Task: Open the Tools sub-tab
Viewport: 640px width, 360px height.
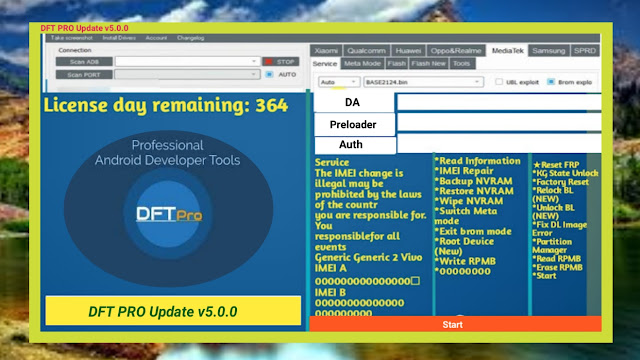Action: [461, 64]
